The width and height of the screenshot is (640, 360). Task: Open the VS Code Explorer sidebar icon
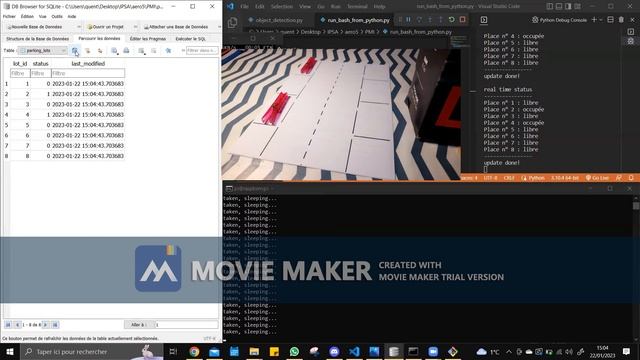pos(232,23)
